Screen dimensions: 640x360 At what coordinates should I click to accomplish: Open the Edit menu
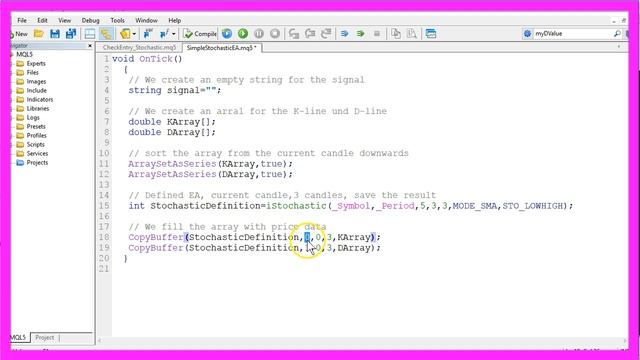pyautogui.click(x=42, y=20)
